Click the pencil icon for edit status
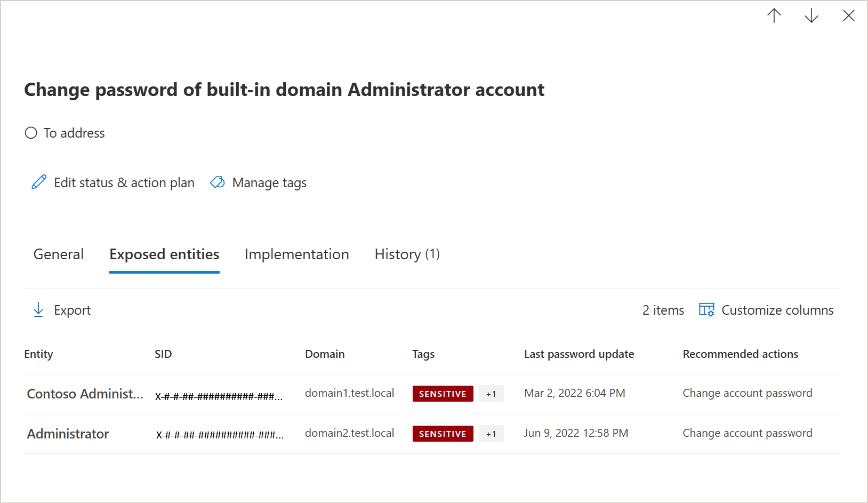 click(39, 182)
